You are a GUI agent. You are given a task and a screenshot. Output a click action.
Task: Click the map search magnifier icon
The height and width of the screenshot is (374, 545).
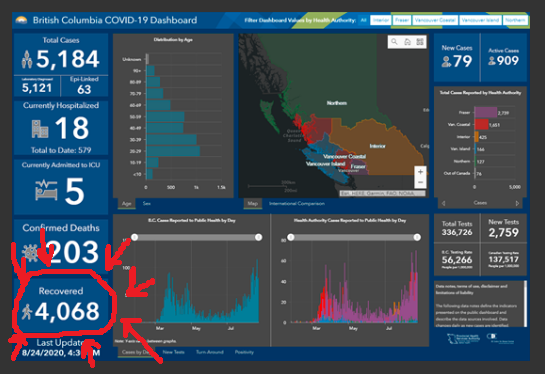[x=394, y=42]
